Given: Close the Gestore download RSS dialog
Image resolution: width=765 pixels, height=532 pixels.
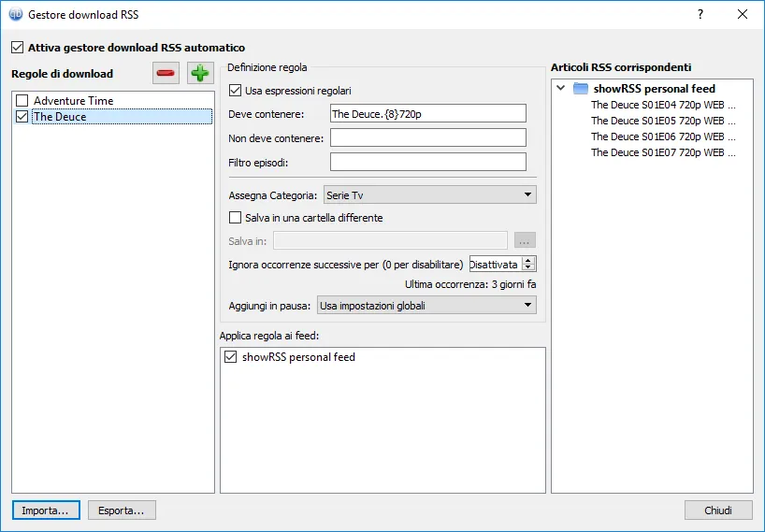Looking at the screenshot, I should pos(743,14).
